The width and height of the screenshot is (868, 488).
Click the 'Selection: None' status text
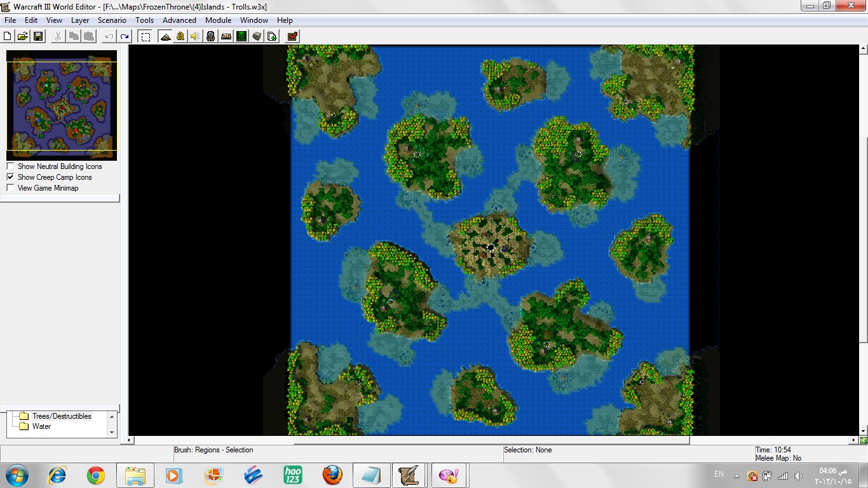(x=528, y=450)
